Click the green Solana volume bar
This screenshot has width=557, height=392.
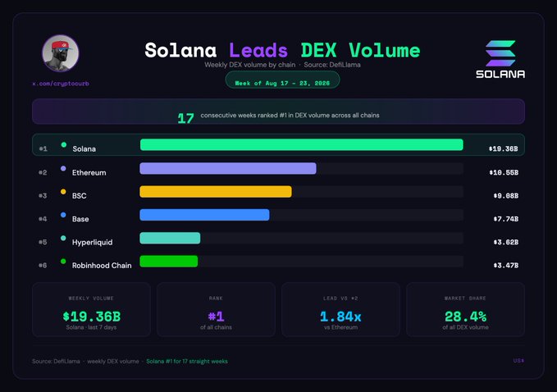click(x=302, y=144)
